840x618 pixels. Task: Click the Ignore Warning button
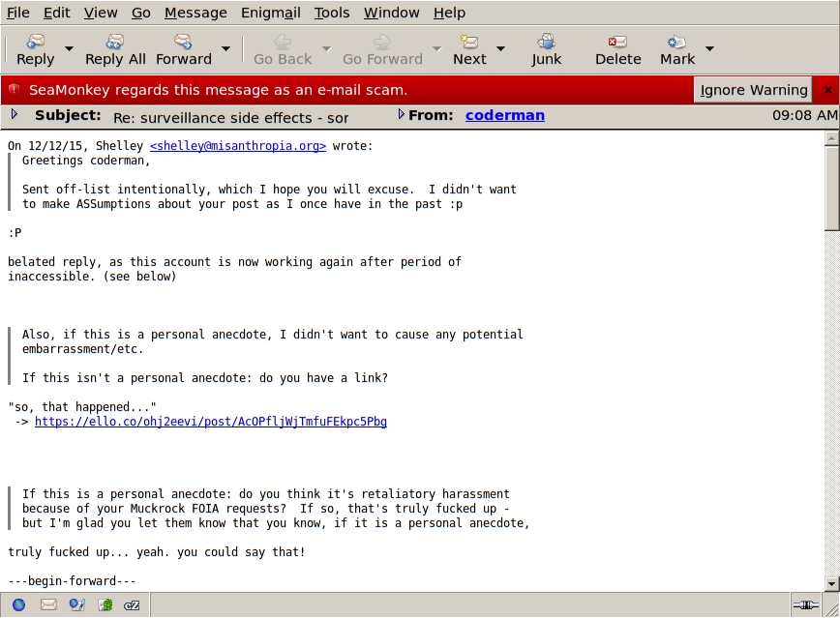(753, 90)
